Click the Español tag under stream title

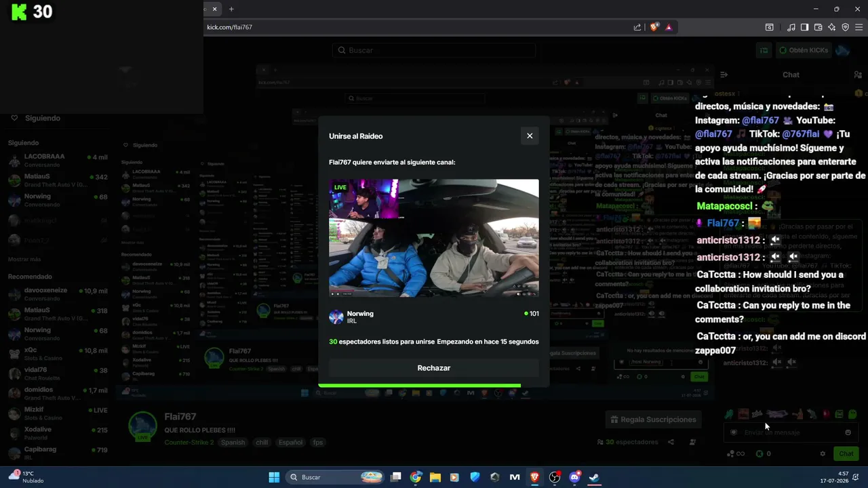[x=290, y=443]
